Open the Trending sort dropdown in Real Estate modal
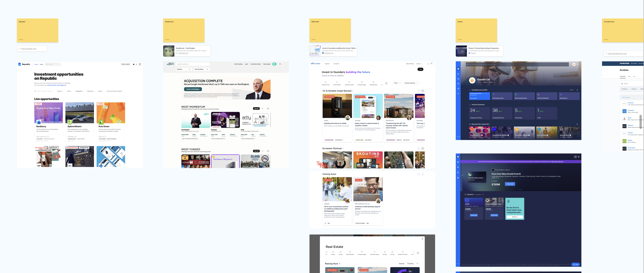Image resolution: width=644 pixels, height=273 pixels. pyautogui.click(x=413, y=263)
